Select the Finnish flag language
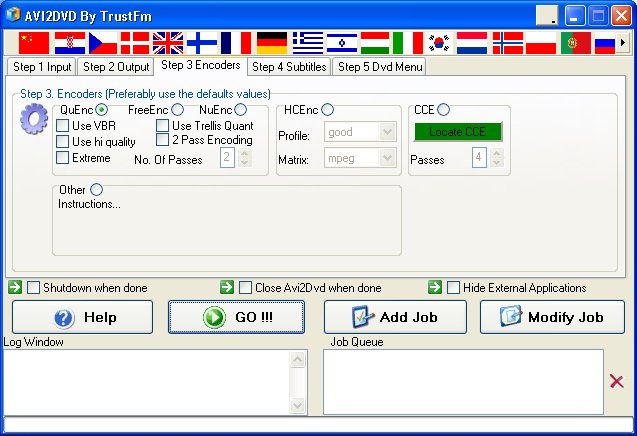 [202, 43]
